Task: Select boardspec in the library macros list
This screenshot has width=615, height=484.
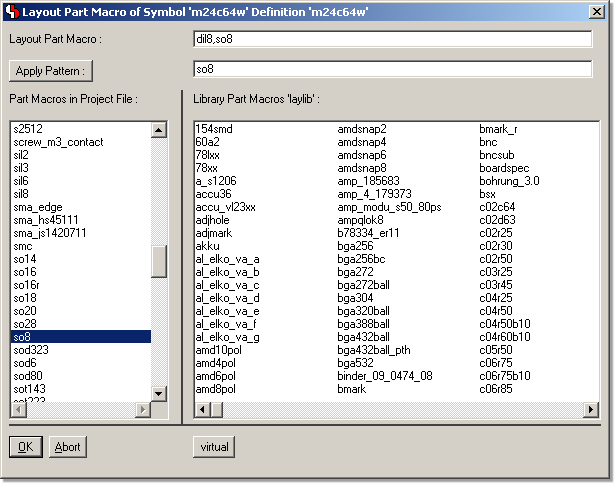Action: (504, 168)
